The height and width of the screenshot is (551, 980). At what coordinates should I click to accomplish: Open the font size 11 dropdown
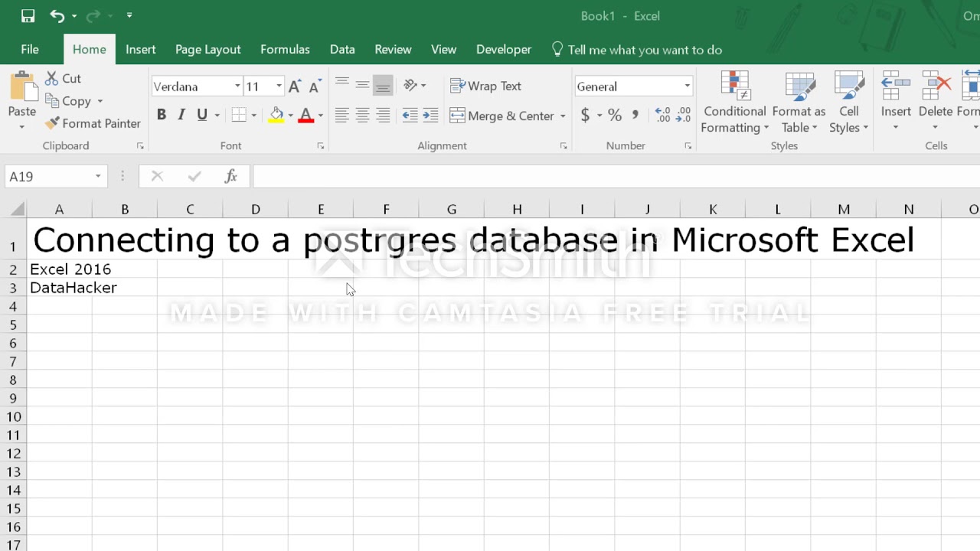click(x=279, y=86)
